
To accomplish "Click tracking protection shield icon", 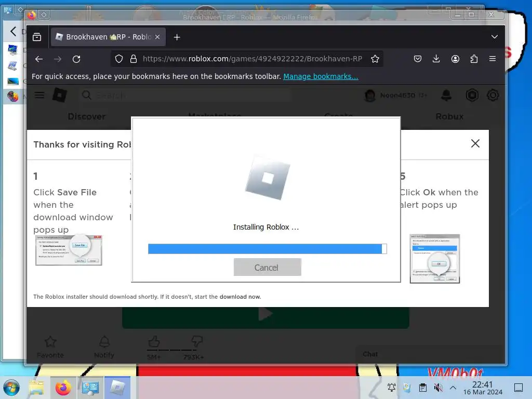I will (x=119, y=59).
